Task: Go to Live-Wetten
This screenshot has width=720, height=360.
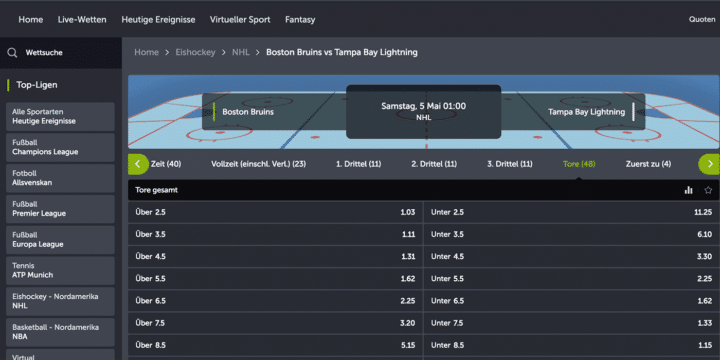Action: click(82, 20)
